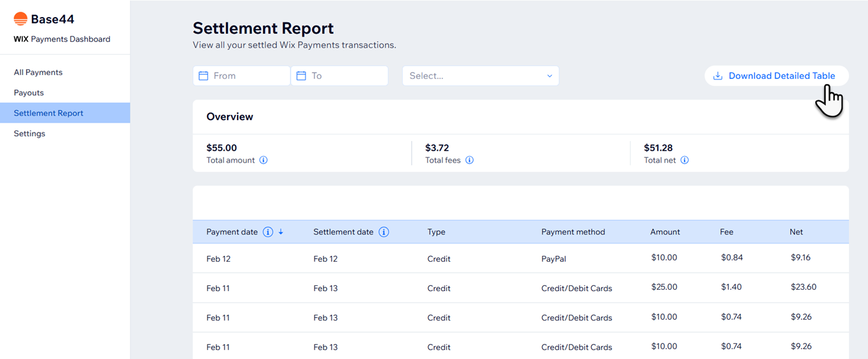Image resolution: width=868 pixels, height=359 pixels.
Task: Click Feb 12 in Payment date column
Action: [x=219, y=258]
